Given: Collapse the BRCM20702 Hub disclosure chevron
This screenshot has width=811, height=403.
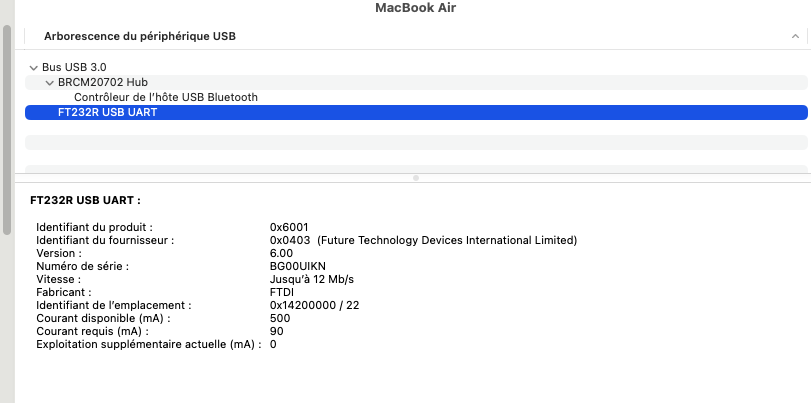Looking at the screenshot, I should pos(49,82).
